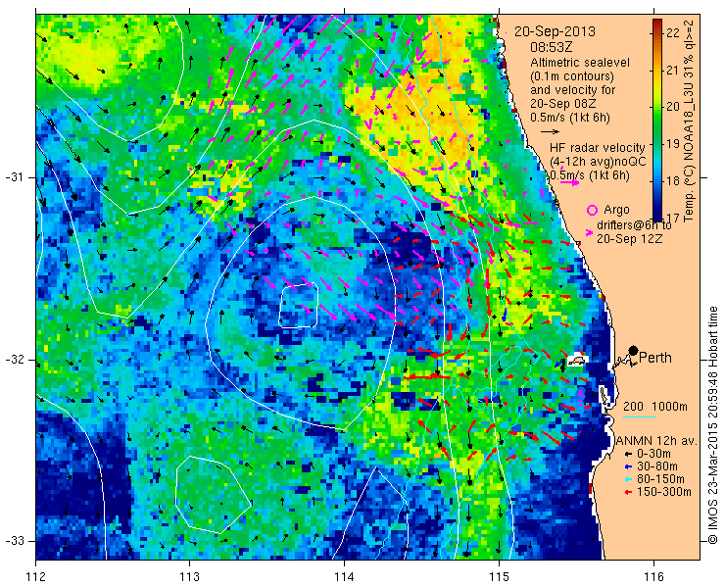Screen dimensions: 725x588
Task: Select the time stamp 08:53Z
Action: coord(550,47)
